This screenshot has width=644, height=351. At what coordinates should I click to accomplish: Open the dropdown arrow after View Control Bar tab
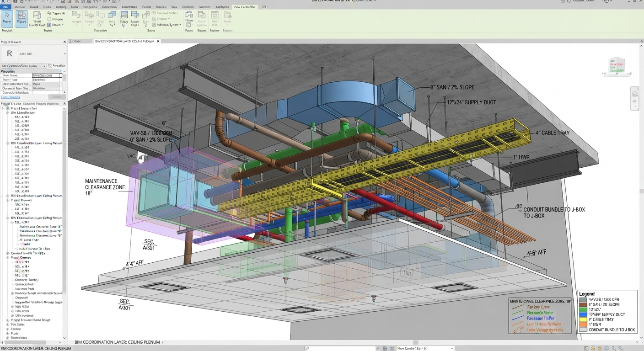point(267,7)
